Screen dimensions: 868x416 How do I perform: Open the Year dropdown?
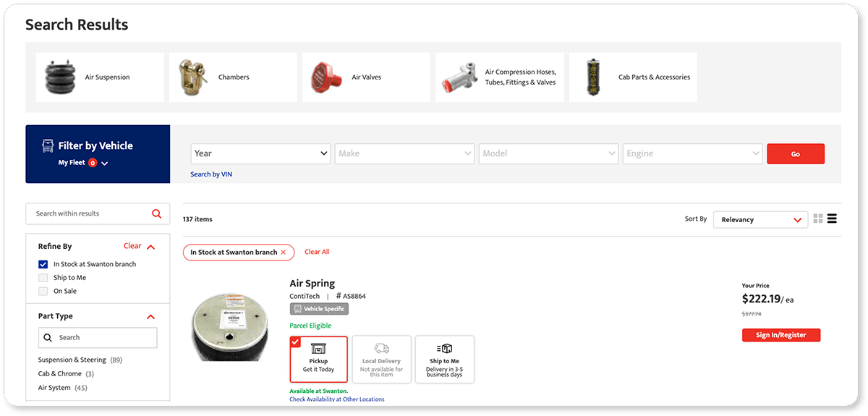tap(261, 153)
